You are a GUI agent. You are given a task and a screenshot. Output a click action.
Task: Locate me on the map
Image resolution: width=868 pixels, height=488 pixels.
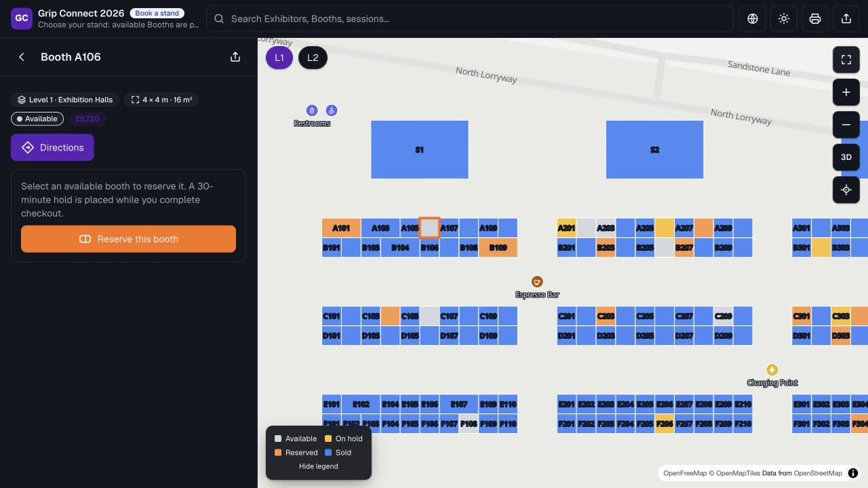846,190
